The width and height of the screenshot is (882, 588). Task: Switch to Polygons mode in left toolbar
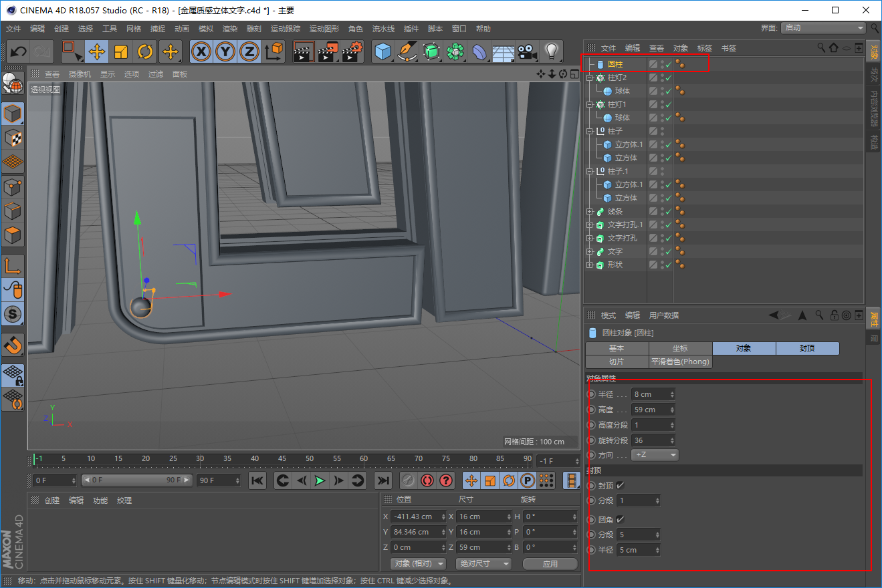pyautogui.click(x=13, y=235)
